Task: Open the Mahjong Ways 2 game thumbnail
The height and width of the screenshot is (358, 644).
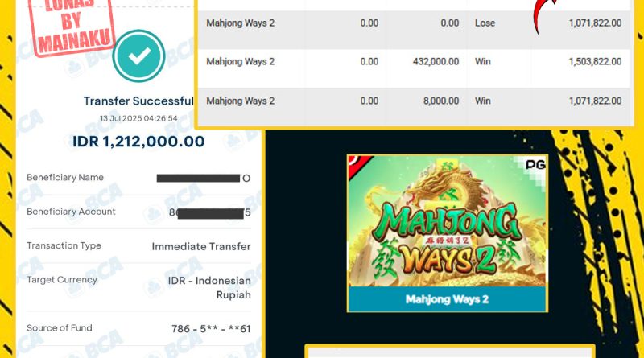Action: tap(448, 233)
